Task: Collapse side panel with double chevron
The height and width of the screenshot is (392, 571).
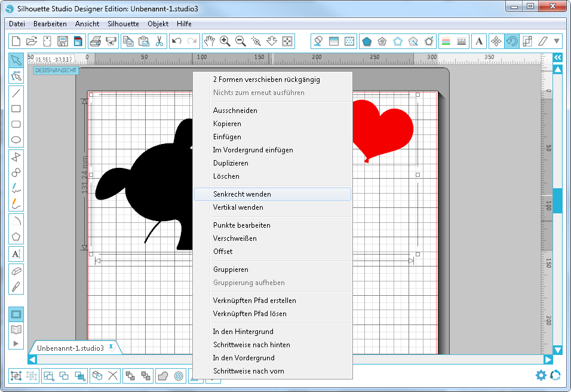Action: point(557,57)
